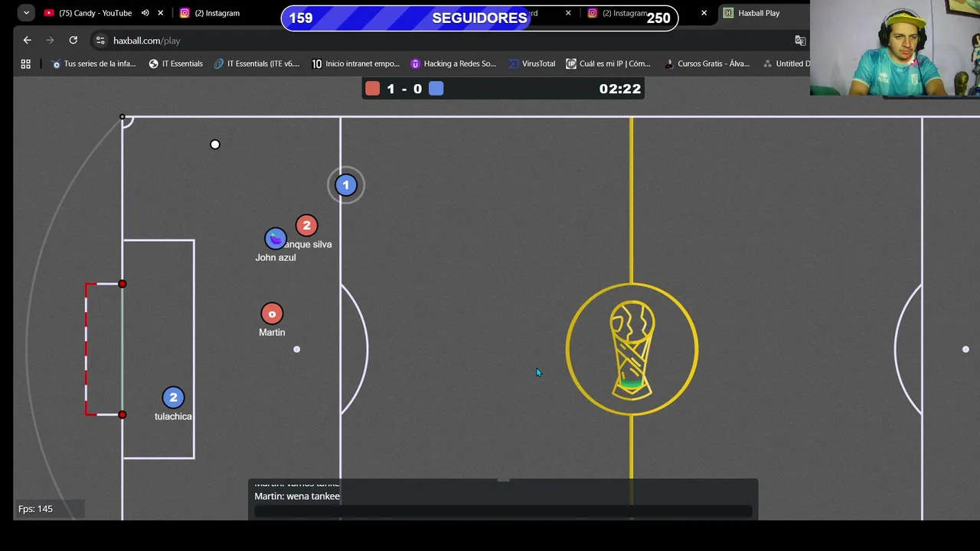Viewport: 980px width, 551px height.
Task: Click the 02:22 match timer
Action: pos(620,89)
